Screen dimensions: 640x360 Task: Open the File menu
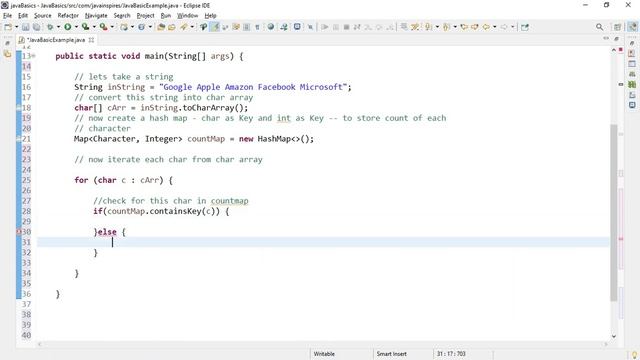7,16
